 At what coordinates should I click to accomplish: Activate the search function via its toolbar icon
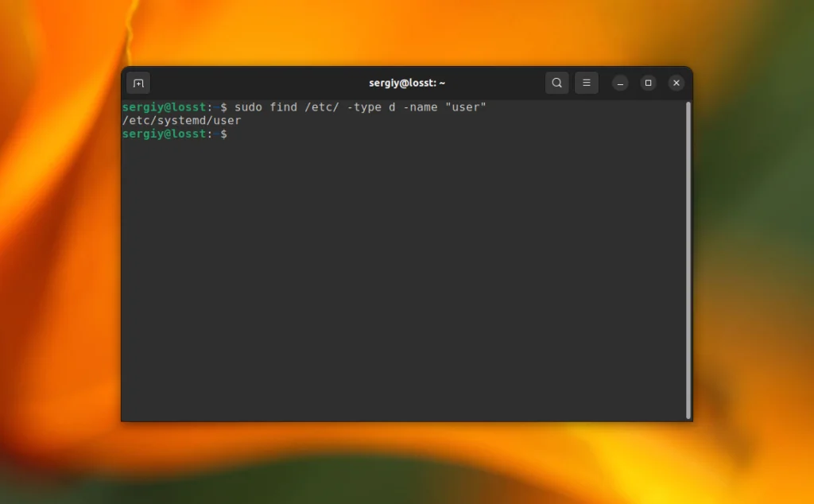pos(556,83)
